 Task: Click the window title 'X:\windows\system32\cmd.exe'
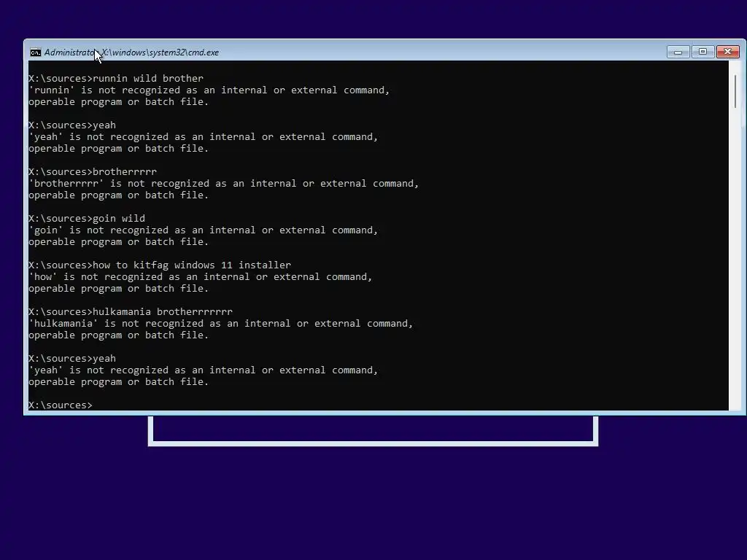point(160,52)
